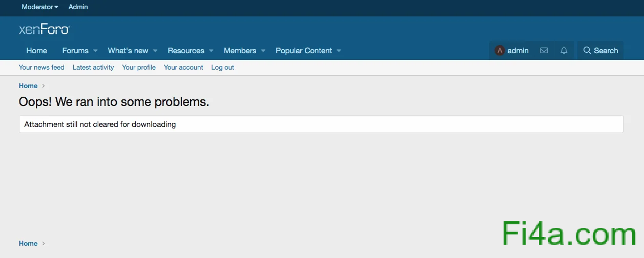The width and height of the screenshot is (644, 258).
Task: Click the Log out link
Action: tap(222, 68)
